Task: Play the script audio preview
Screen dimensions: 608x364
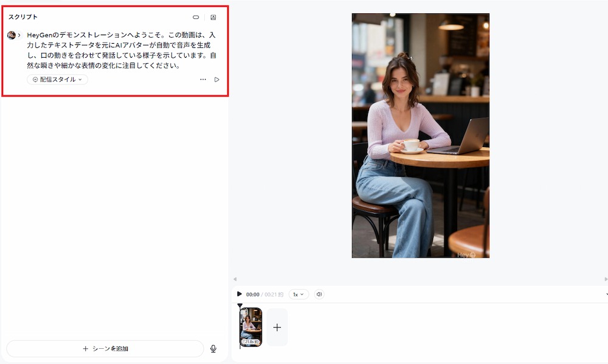Action: click(217, 80)
